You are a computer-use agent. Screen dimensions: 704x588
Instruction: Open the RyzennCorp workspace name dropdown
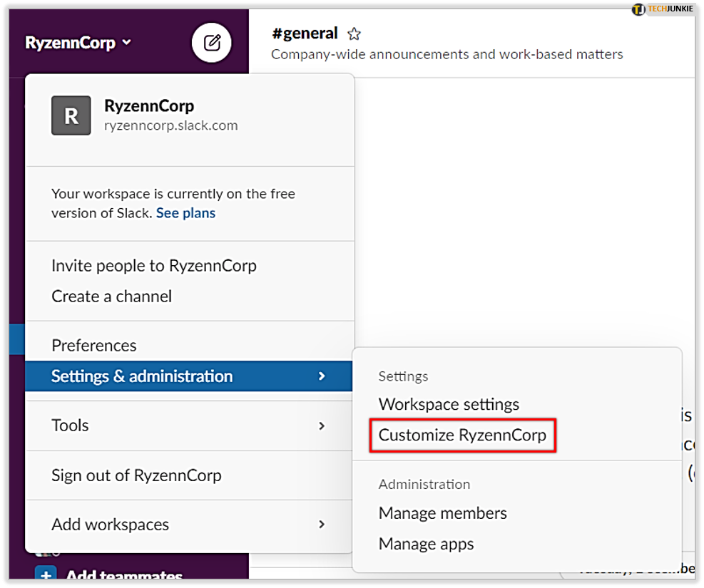[x=78, y=42]
